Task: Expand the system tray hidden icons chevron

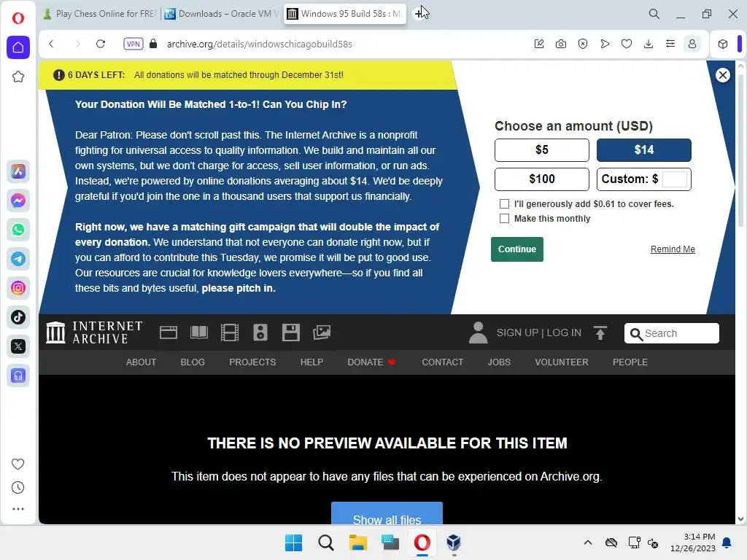Action: 588,542
